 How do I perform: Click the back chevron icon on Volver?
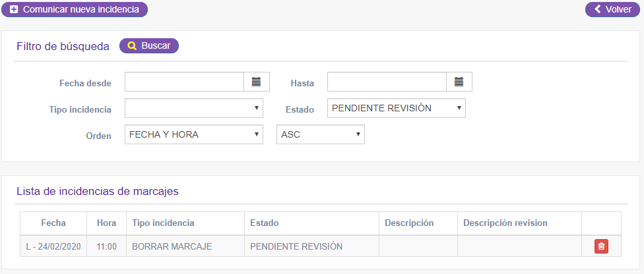[598, 9]
